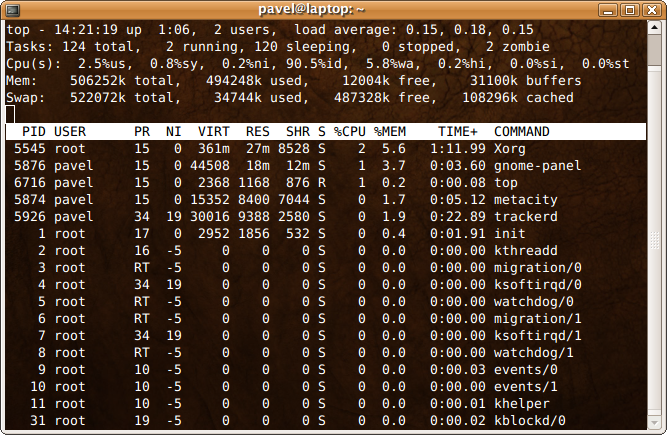Viewport: 667px width, 435px height.
Task: Click the events/0 process name
Action: click(x=526, y=370)
